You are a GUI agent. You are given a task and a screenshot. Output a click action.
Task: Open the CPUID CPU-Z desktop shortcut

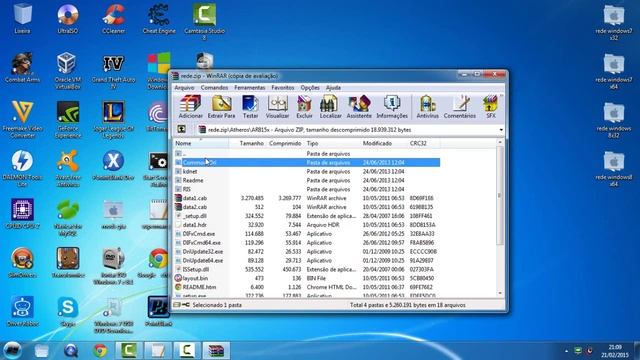(x=22, y=213)
